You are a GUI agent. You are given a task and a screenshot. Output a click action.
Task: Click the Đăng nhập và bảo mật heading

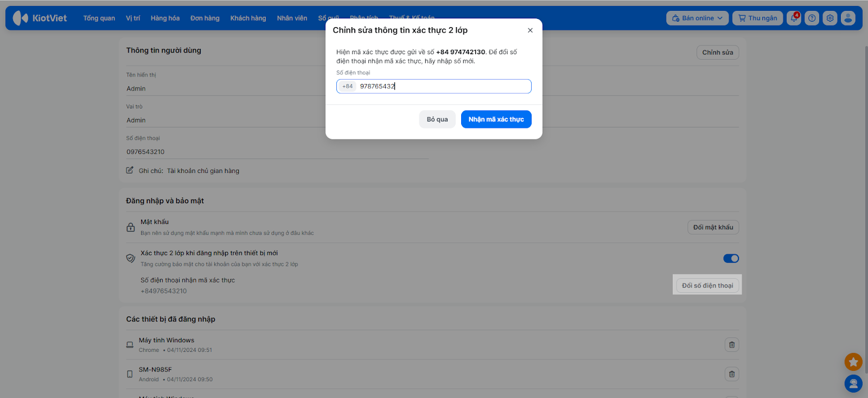[165, 201]
